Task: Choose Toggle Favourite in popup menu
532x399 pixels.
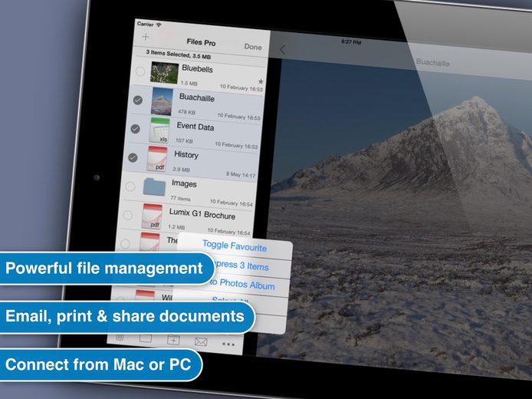Action: (x=235, y=246)
